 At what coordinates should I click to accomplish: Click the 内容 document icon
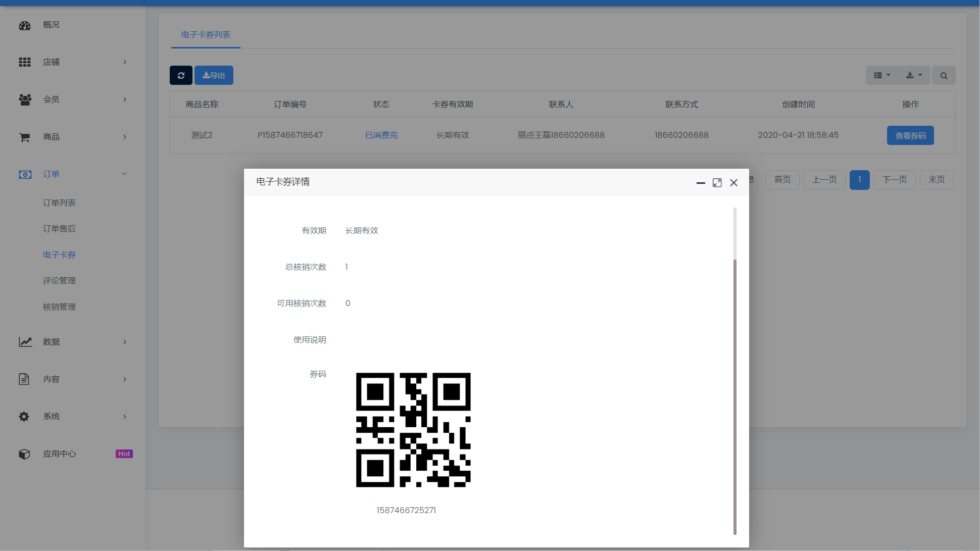tap(24, 379)
